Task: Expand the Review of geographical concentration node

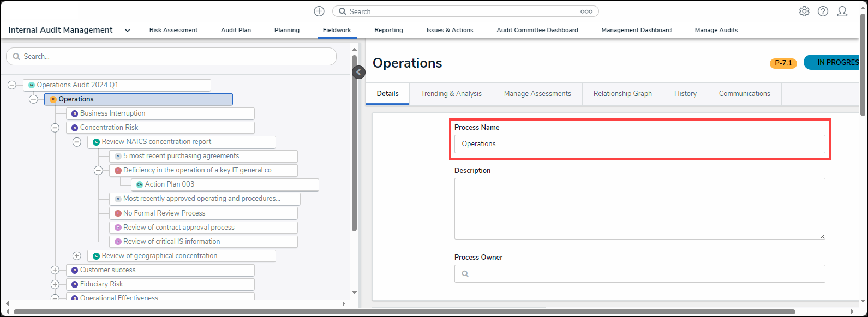Action: (x=77, y=256)
